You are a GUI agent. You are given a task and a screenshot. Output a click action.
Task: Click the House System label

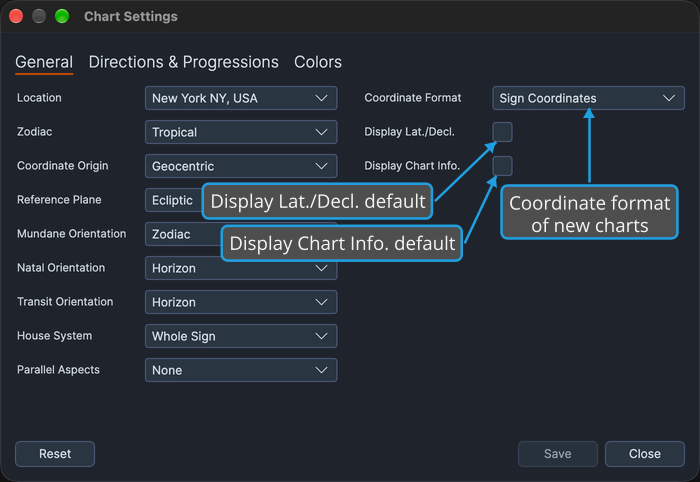coord(54,336)
